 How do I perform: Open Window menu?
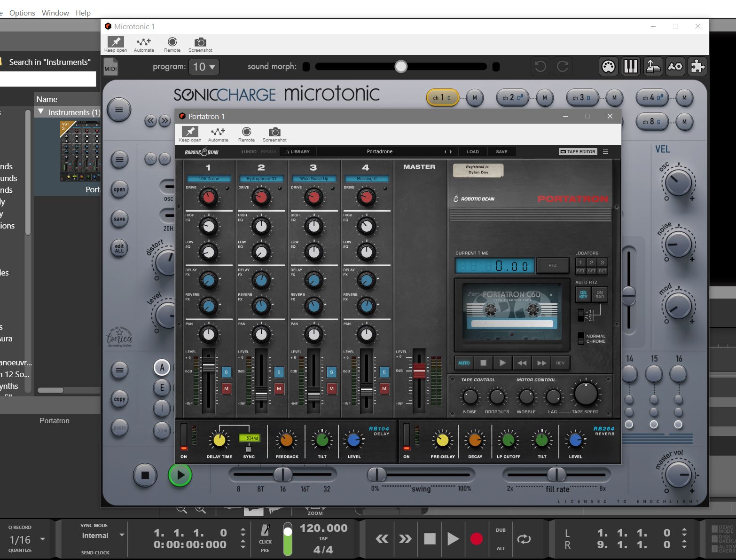[55, 13]
